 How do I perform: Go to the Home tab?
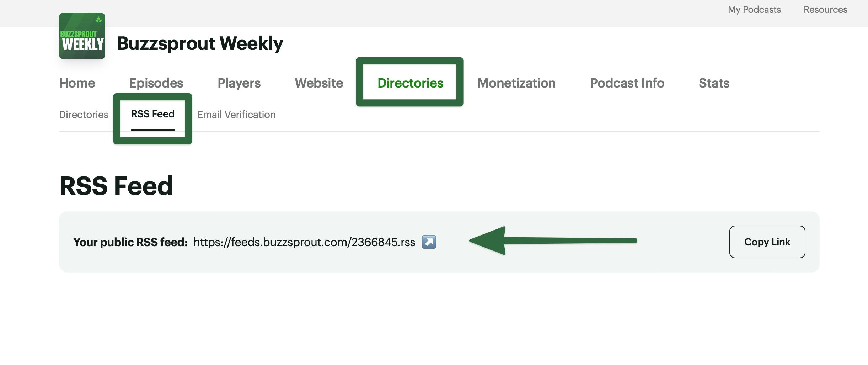coord(77,83)
